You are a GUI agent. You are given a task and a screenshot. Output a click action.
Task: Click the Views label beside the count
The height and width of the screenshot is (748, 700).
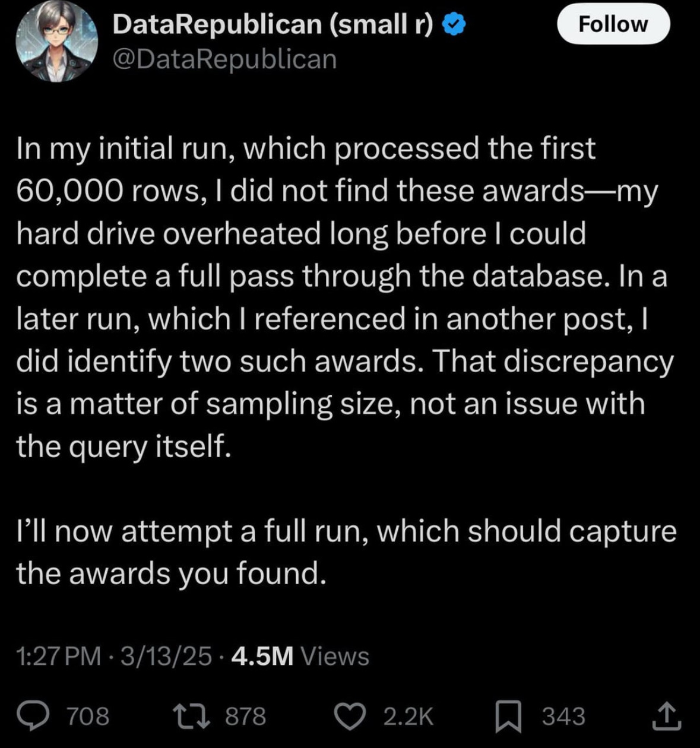(335, 656)
